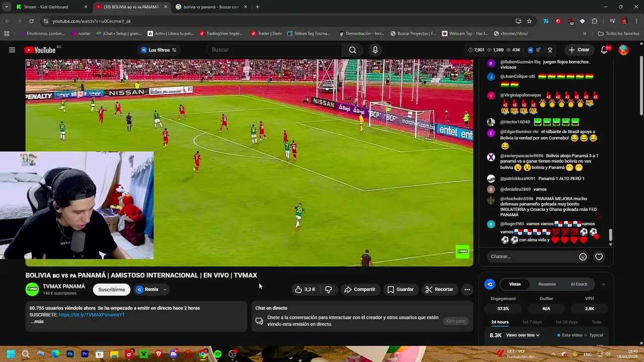Open the three-dot more actions menu
This screenshot has width=644, height=362.
pyautogui.click(x=467, y=290)
